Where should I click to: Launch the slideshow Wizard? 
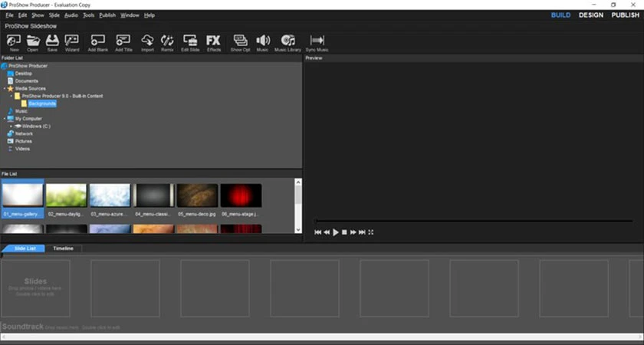(72, 43)
